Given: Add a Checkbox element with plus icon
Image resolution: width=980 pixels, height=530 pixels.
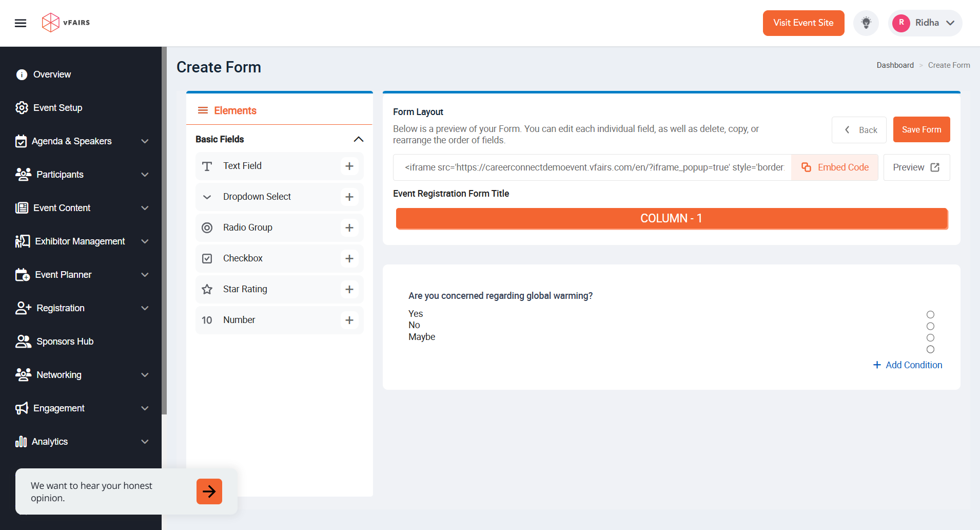Looking at the screenshot, I should tap(349, 259).
